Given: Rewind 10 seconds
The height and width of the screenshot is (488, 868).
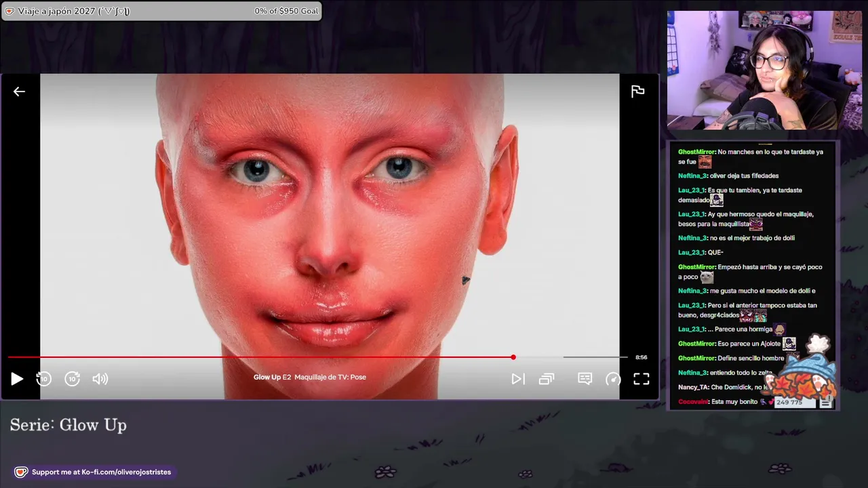Looking at the screenshot, I should click(x=43, y=379).
